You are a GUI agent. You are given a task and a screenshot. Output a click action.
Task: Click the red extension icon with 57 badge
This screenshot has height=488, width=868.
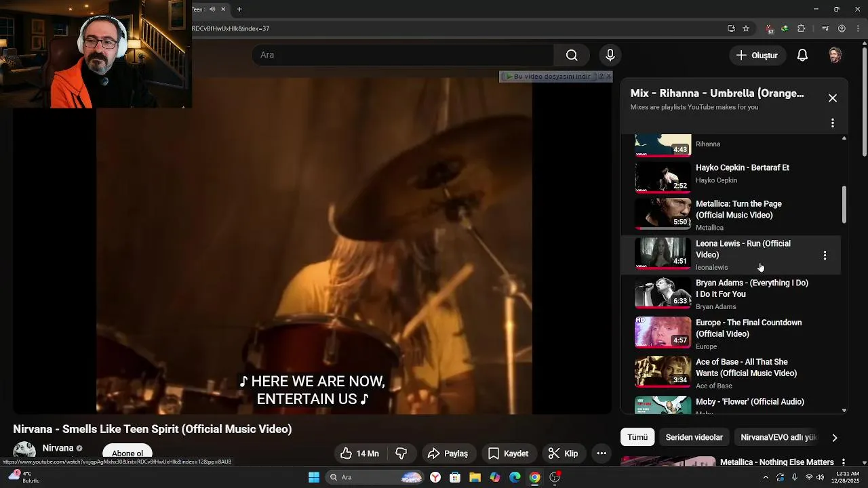click(770, 29)
